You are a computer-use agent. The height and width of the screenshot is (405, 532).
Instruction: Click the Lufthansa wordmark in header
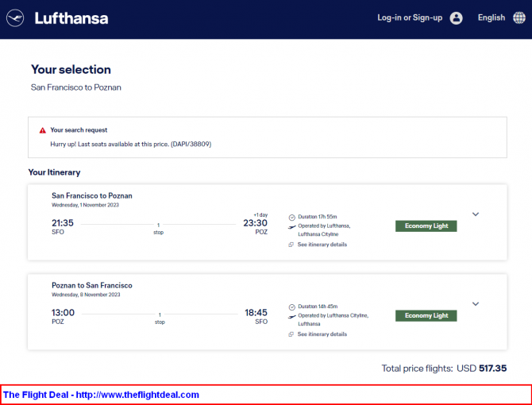(71, 18)
